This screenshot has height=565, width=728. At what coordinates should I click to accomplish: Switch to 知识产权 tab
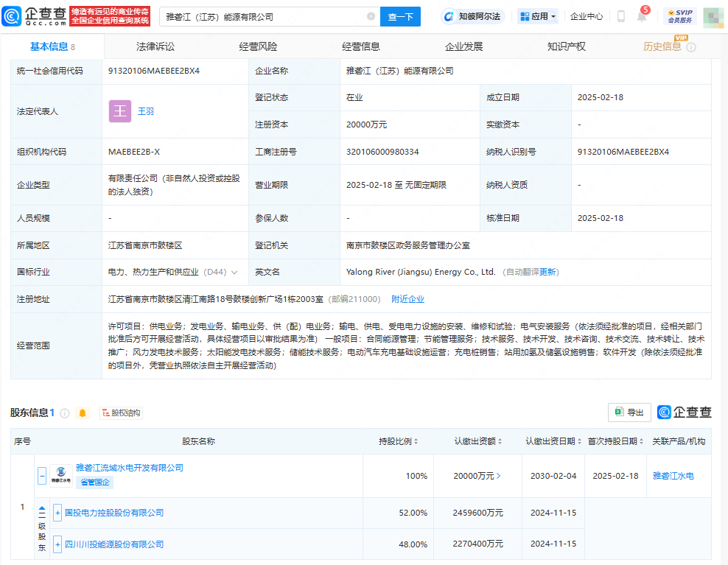[567, 46]
